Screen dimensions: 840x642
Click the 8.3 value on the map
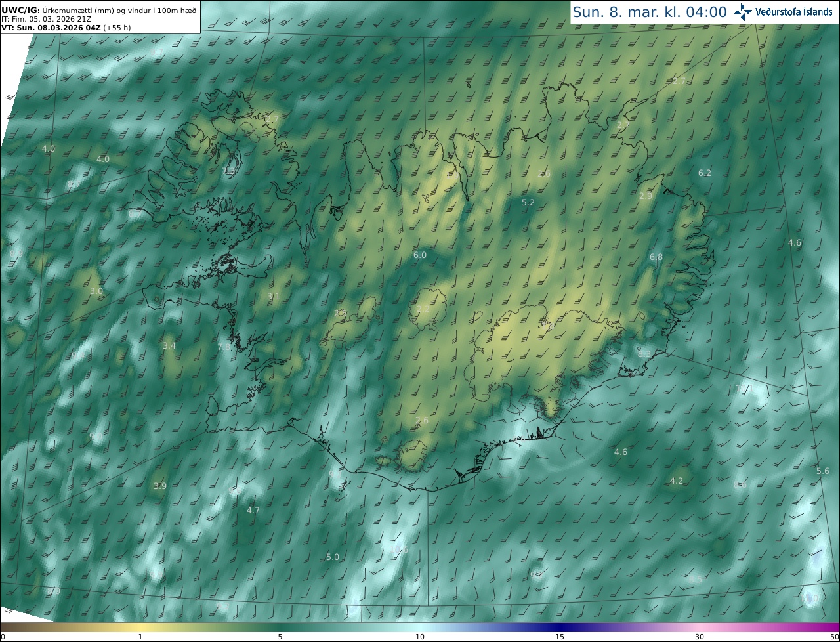pos(644,354)
